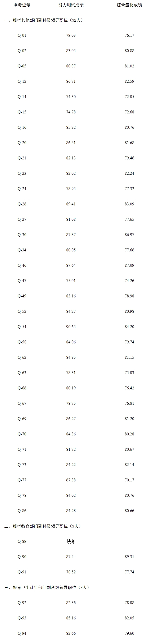Image resolution: width=144 pixels, height=644 pixels.
Task: Click candidate ID Q-89
Action: (x=22, y=541)
